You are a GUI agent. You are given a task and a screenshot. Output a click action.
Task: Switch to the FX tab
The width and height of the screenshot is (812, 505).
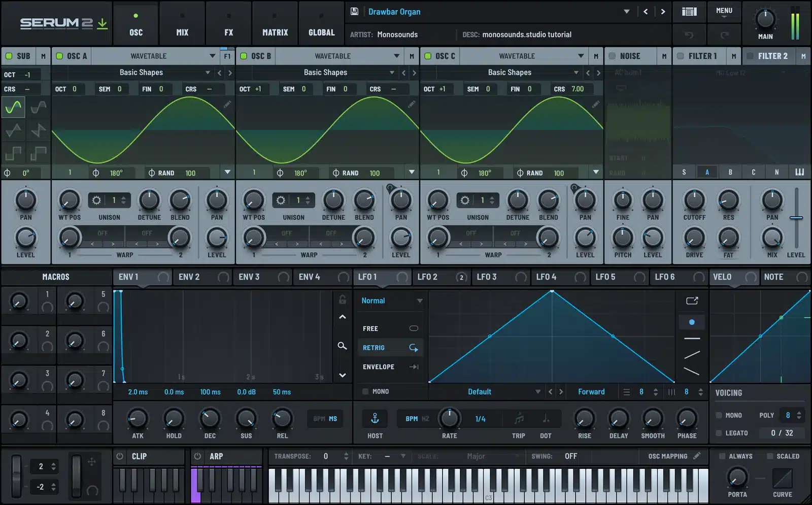(x=229, y=23)
